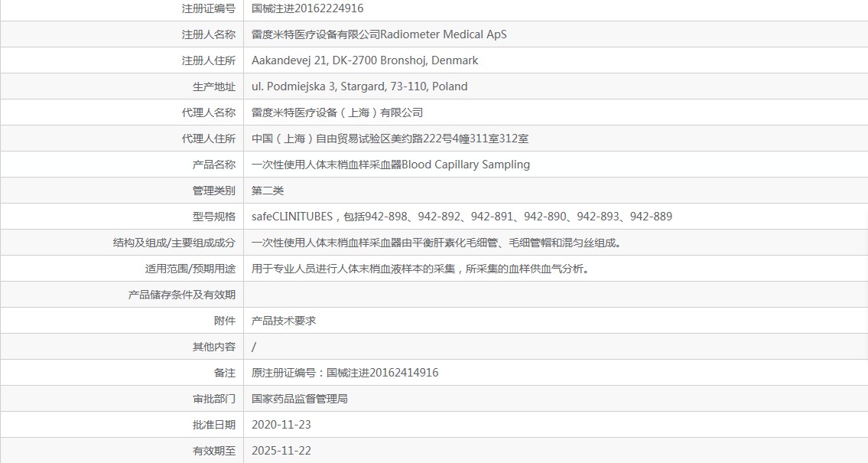Click the label 生产地址
Image resolution: width=868 pixels, height=463 pixels.
(x=214, y=86)
